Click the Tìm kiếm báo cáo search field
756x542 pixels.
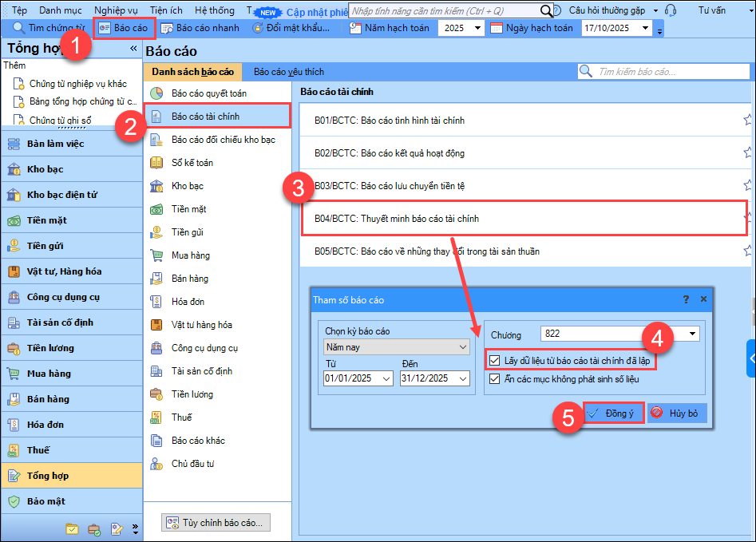[x=663, y=72]
